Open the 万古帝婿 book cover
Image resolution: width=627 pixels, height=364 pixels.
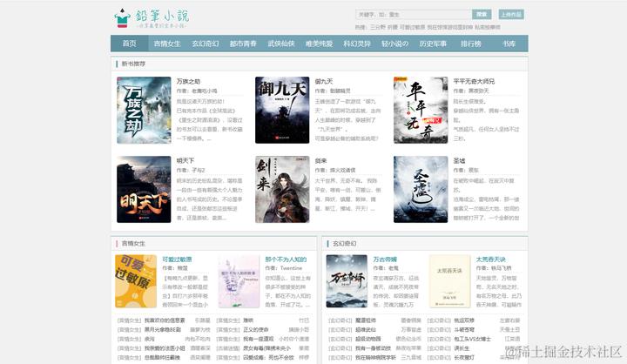click(x=347, y=281)
